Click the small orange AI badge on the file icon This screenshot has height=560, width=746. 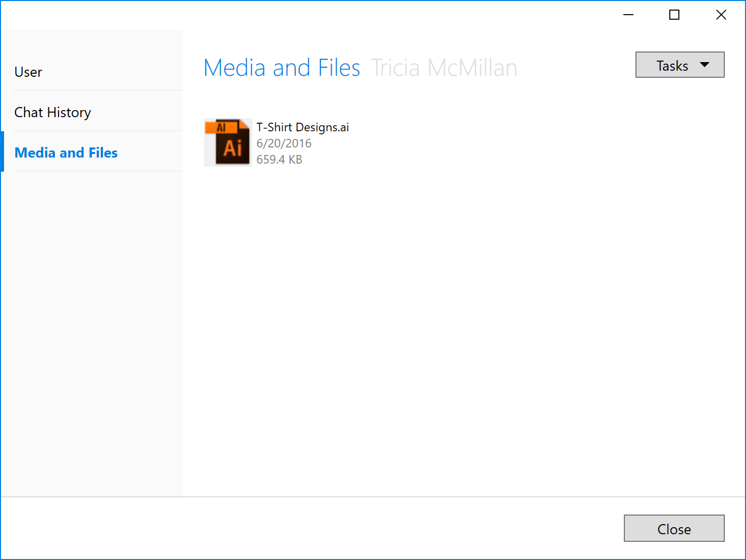point(221,127)
